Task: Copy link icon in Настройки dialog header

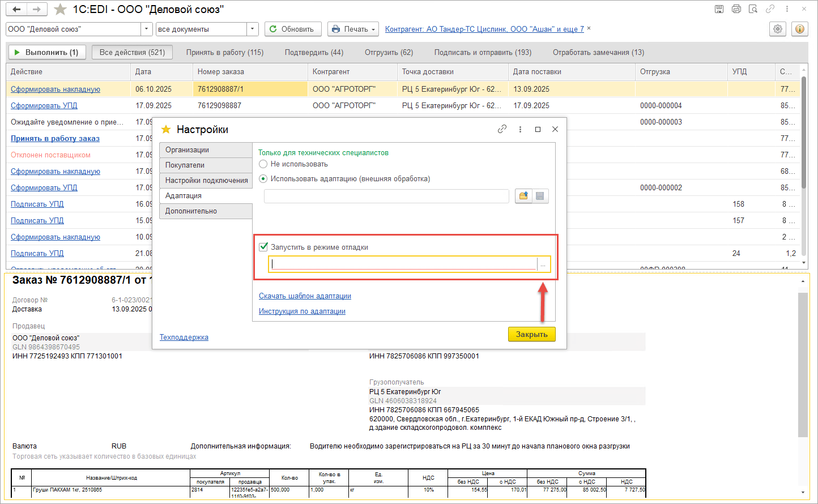Action: [x=502, y=129]
